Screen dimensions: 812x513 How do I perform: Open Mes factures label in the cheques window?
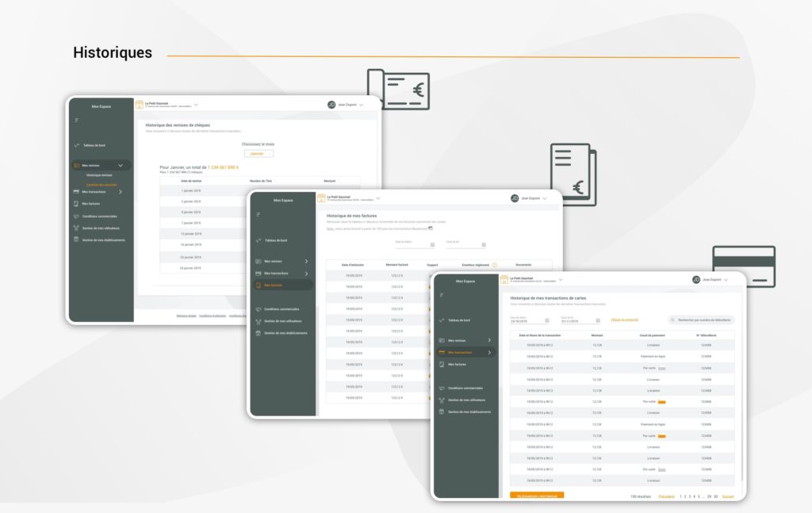click(x=91, y=204)
